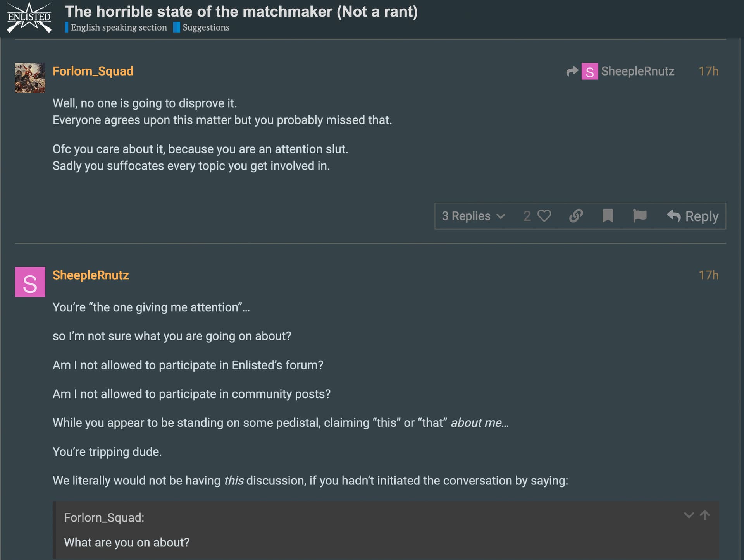Expand the 3 Replies dropdown

coord(474,216)
